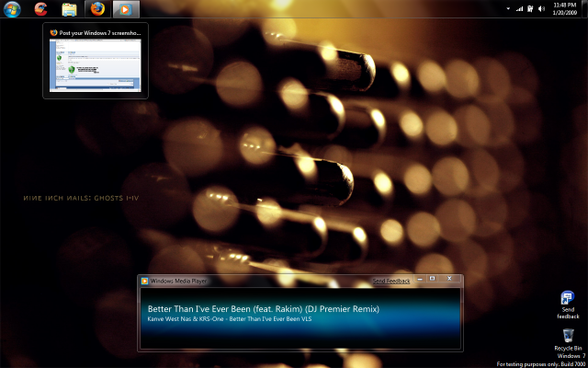Close the Windows Media Player window
Image resolution: width=588 pixels, height=368 pixels.
449,279
